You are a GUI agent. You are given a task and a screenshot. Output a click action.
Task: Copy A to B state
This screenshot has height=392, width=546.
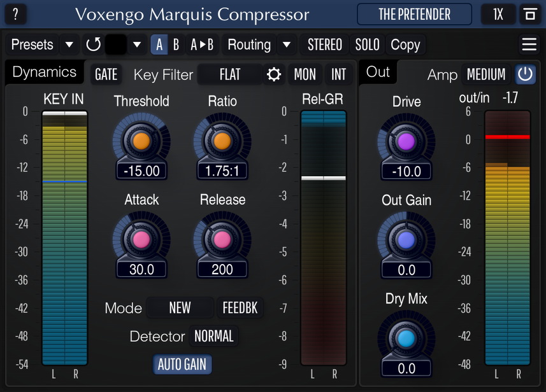(202, 45)
